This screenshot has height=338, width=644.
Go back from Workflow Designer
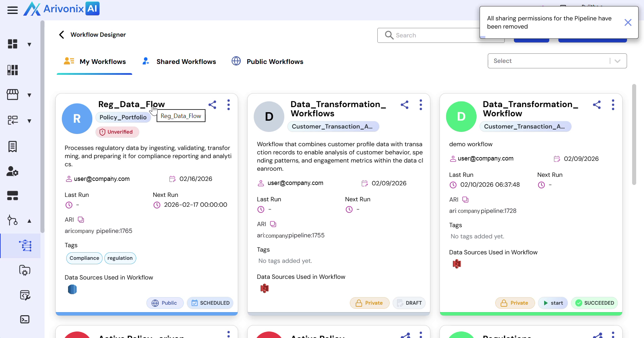[x=61, y=35]
